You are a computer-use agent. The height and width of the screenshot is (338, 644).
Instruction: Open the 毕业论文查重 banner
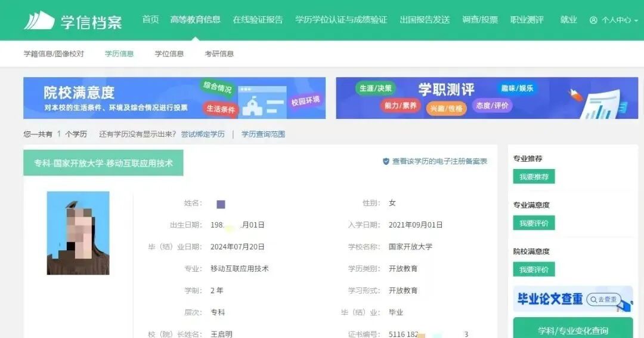[573, 299]
